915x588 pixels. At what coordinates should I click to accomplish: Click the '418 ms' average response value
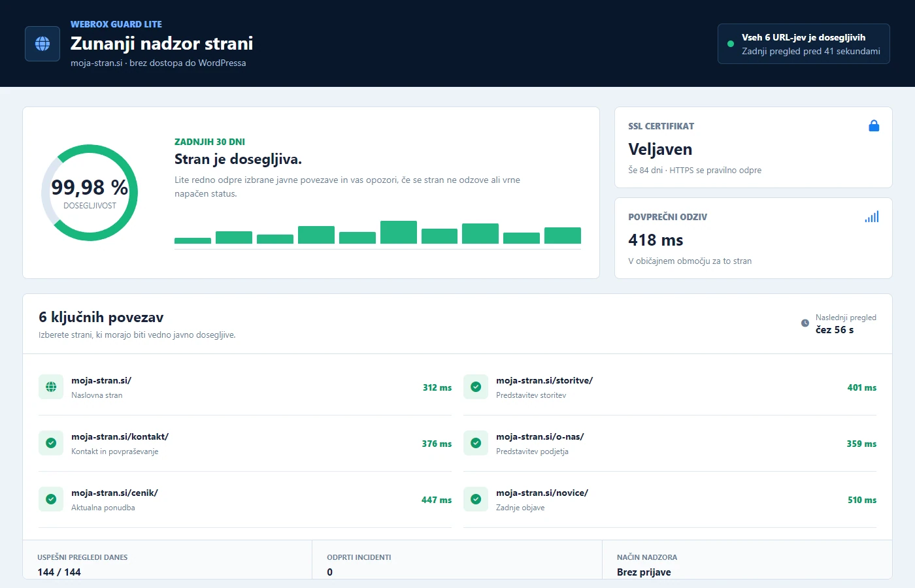pyautogui.click(x=656, y=240)
